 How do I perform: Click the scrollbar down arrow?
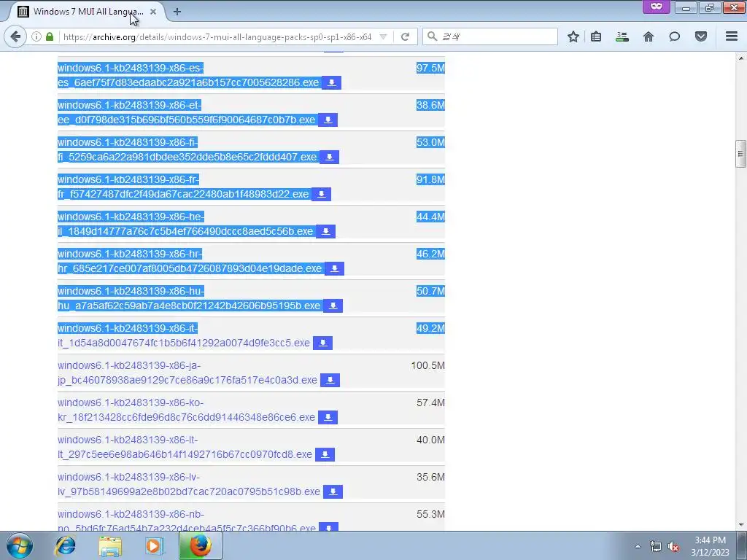click(x=740, y=525)
